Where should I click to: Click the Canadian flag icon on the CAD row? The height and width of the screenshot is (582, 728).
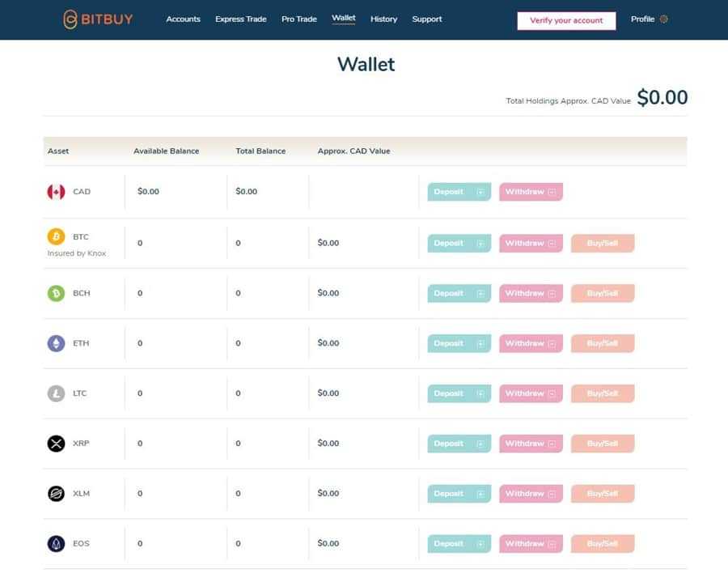coord(55,191)
